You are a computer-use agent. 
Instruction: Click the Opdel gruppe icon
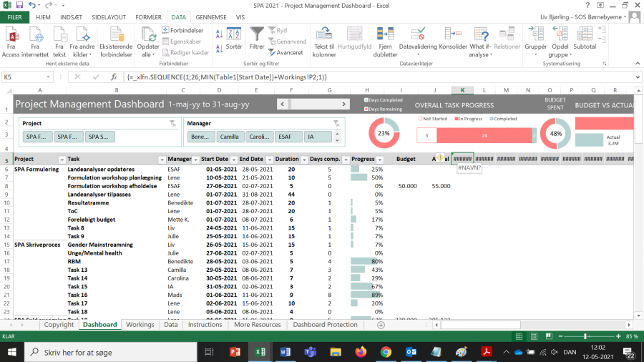tap(560, 34)
